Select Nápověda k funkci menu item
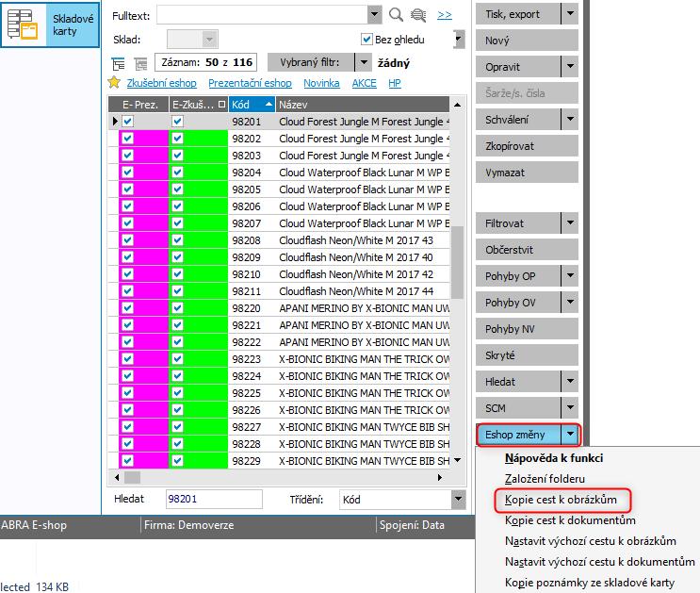The width and height of the screenshot is (700, 593). pos(554,458)
